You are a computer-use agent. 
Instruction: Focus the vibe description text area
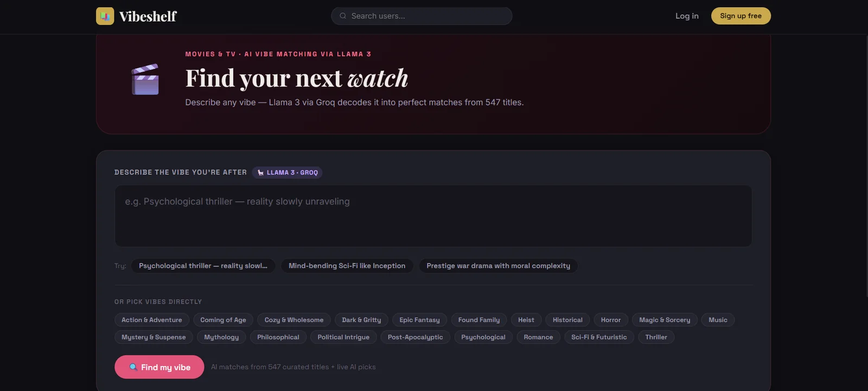coord(433,216)
